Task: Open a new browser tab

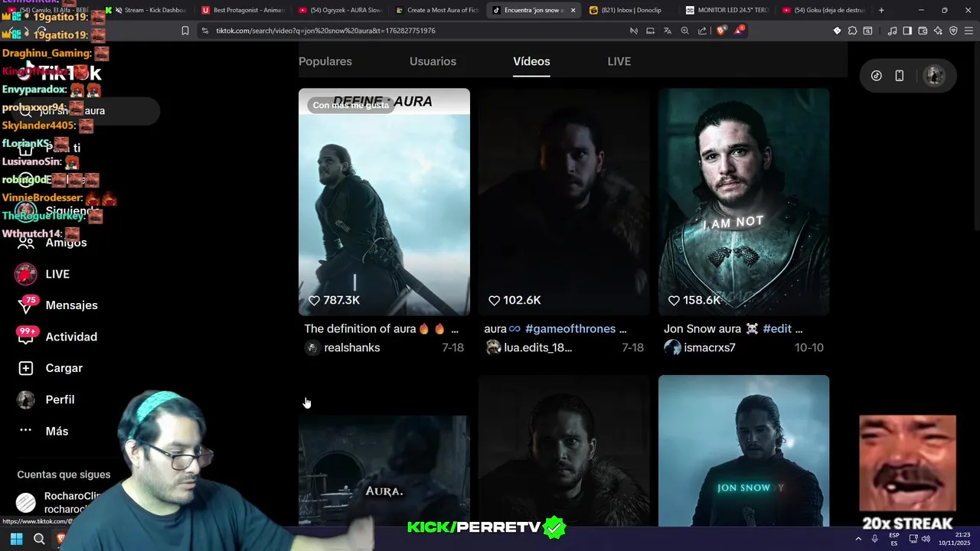Action: coord(881,10)
